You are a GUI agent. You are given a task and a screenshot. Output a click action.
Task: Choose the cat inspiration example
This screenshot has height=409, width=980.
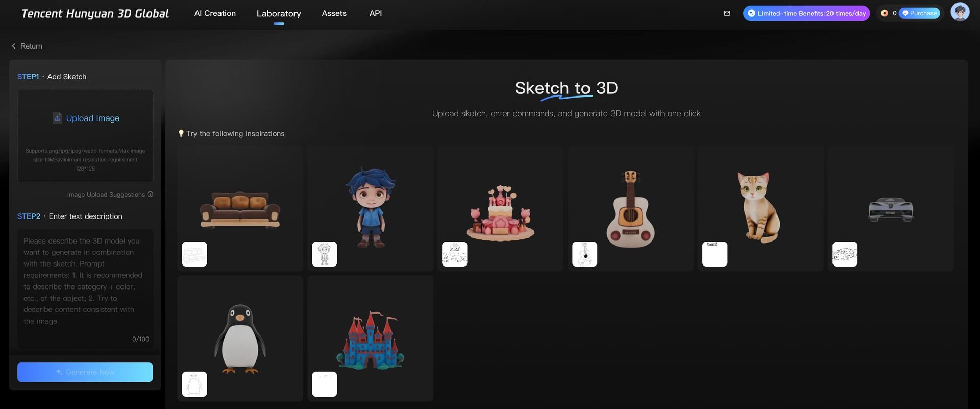pos(760,207)
